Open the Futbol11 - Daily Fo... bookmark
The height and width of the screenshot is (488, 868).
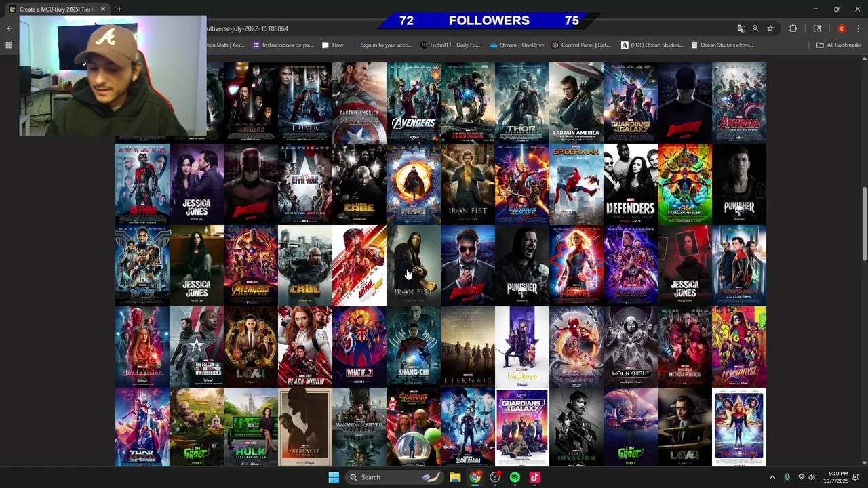[450, 45]
